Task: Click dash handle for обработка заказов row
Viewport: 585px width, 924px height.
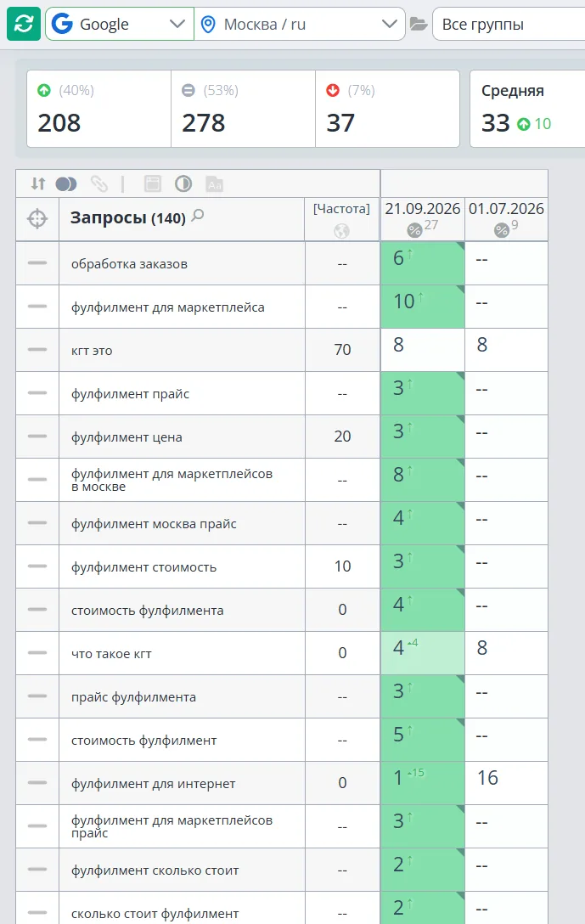Action: tap(37, 262)
